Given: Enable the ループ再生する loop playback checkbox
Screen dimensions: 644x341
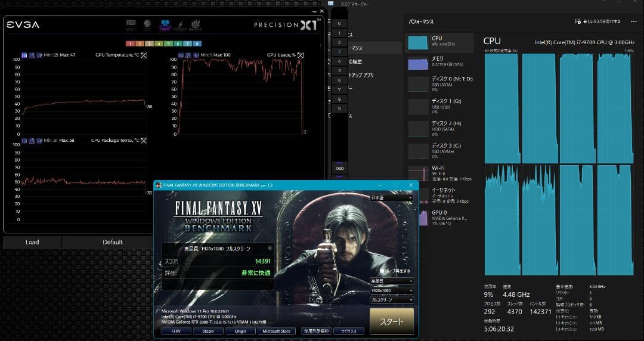Looking at the screenshot, I should [x=382, y=271].
